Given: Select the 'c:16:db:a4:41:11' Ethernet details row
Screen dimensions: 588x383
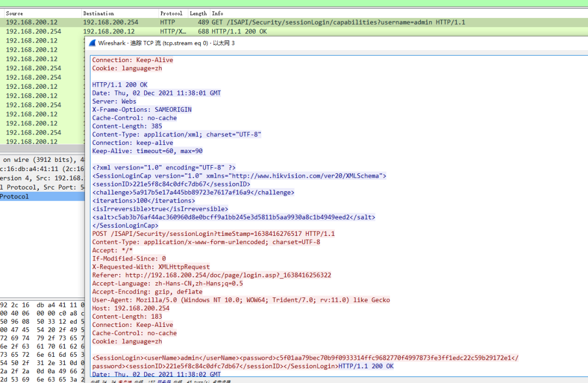Looking at the screenshot, I should click(x=42, y=169).
